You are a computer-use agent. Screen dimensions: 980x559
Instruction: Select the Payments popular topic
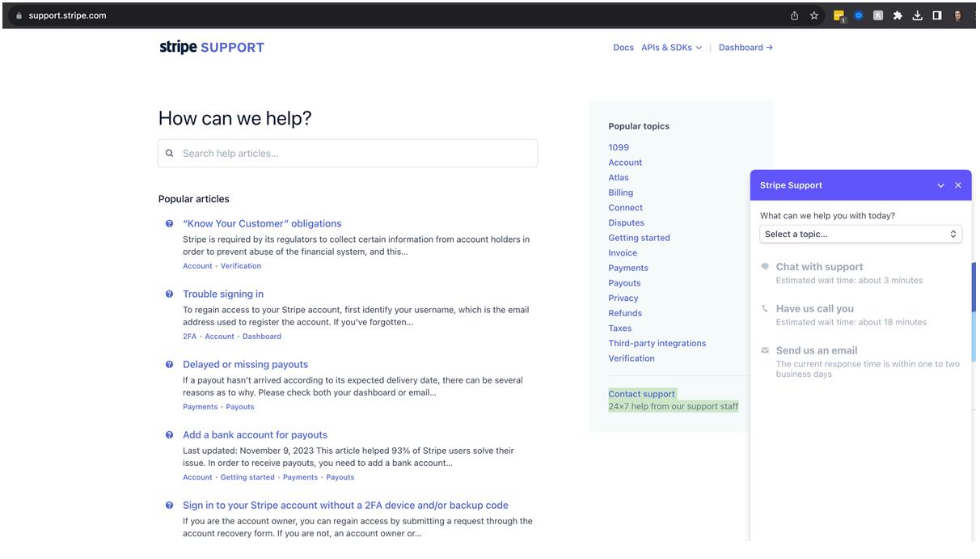[628, 268]
